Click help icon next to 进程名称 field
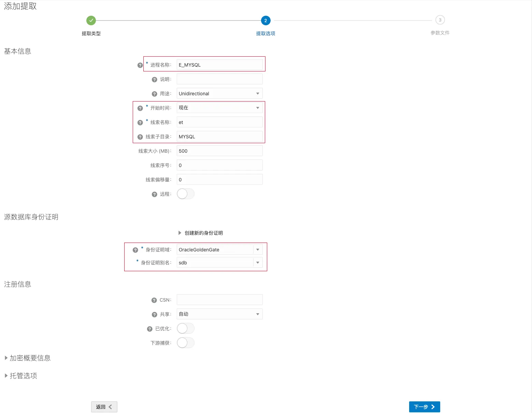Image resolution: width=532 pixels, height=413 pixels. tap(140, 65)
